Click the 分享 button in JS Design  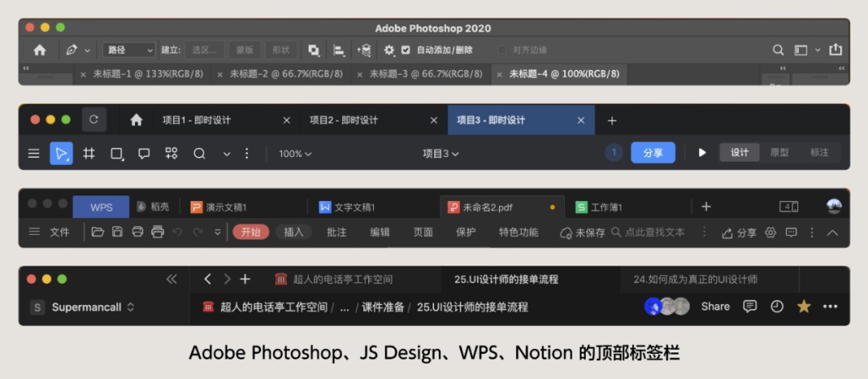653,153
